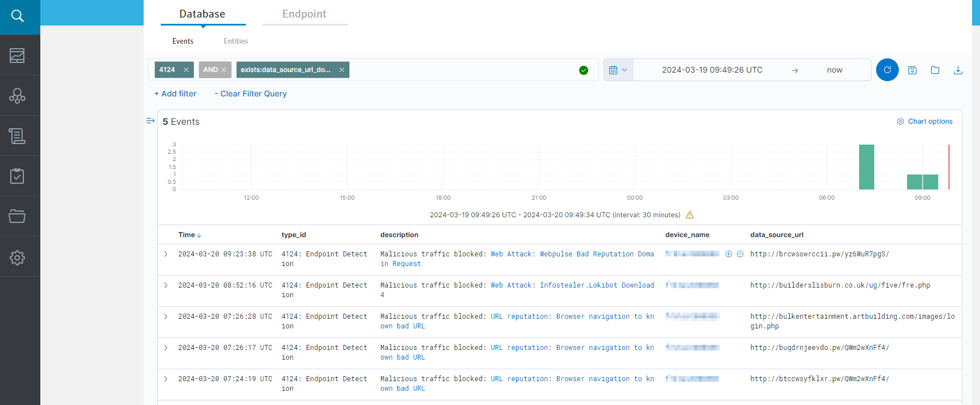Open the dashboard chart icon in sidebar
The height and width of the screenshot is (405, 980).
(17, 56)
